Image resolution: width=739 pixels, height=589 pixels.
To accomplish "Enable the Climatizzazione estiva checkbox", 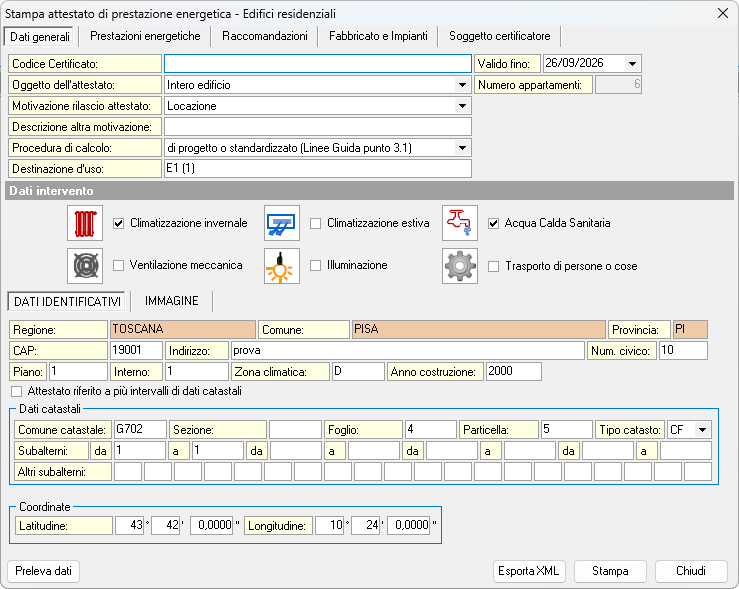I will tap(316, 223).
